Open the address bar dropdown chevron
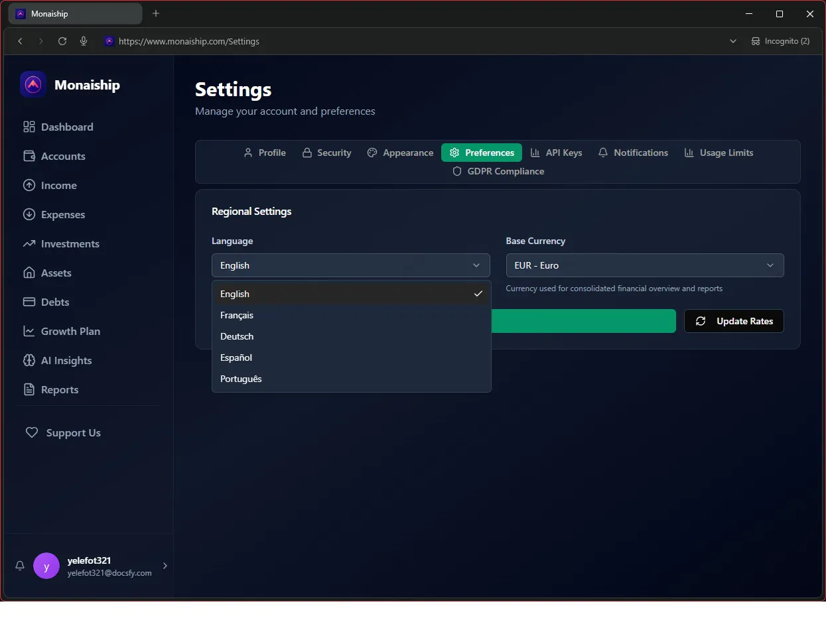This screenshot has height=644, width=826. (x=733, y=41)
